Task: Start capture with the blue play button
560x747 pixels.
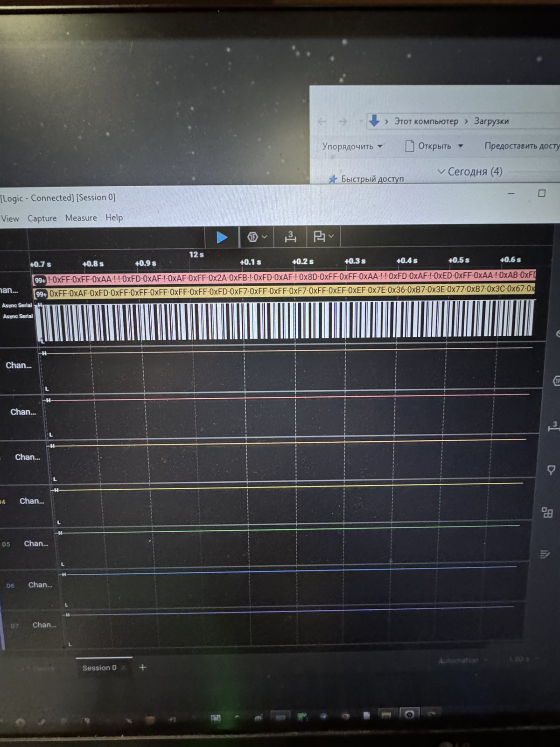Action: [x=222, y=238]
